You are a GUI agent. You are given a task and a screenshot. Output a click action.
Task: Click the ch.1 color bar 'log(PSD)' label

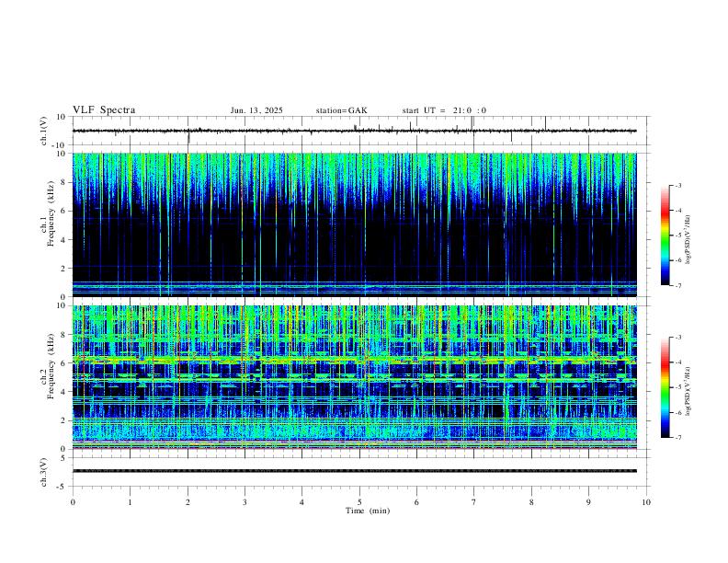click(688, 239)
